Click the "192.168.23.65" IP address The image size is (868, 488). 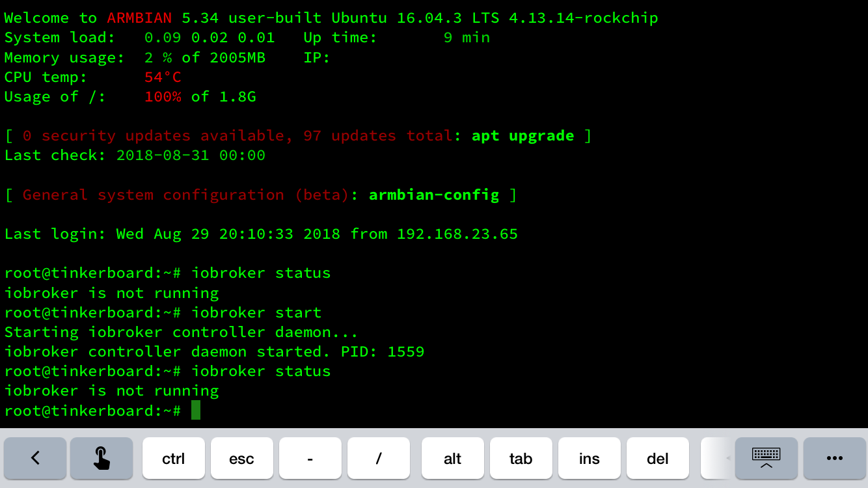[457, 234]
